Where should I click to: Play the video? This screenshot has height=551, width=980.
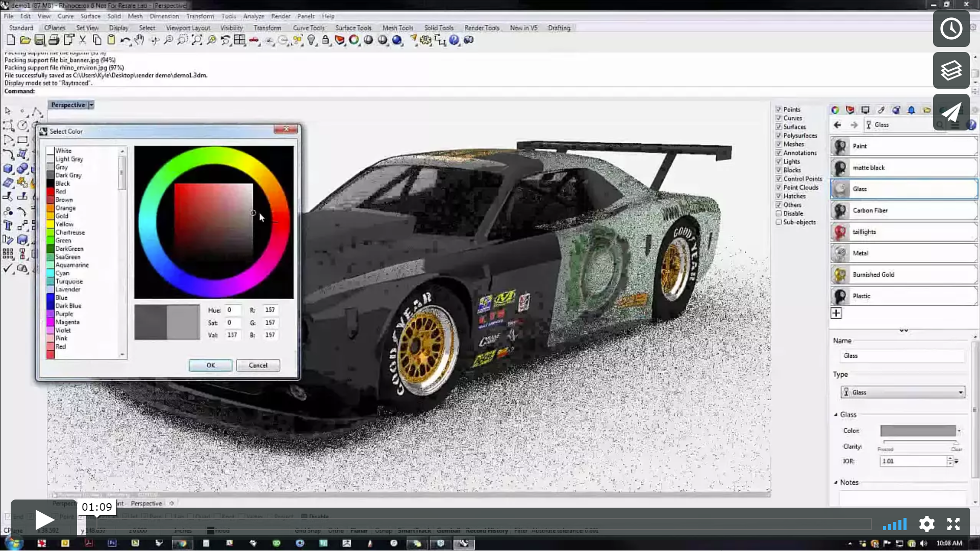click(x=44, y=520)
